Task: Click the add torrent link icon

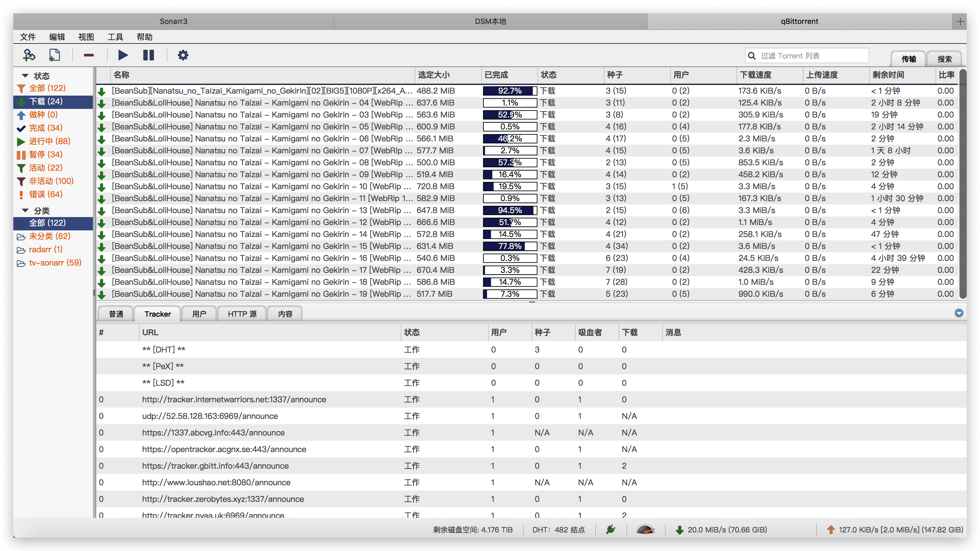Action: point(29,55)
